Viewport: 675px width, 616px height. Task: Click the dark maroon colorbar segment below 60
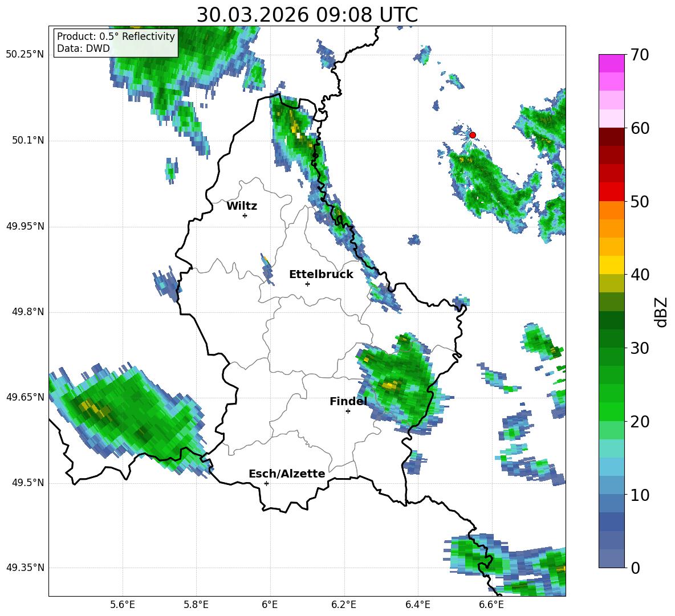[611, 137]
